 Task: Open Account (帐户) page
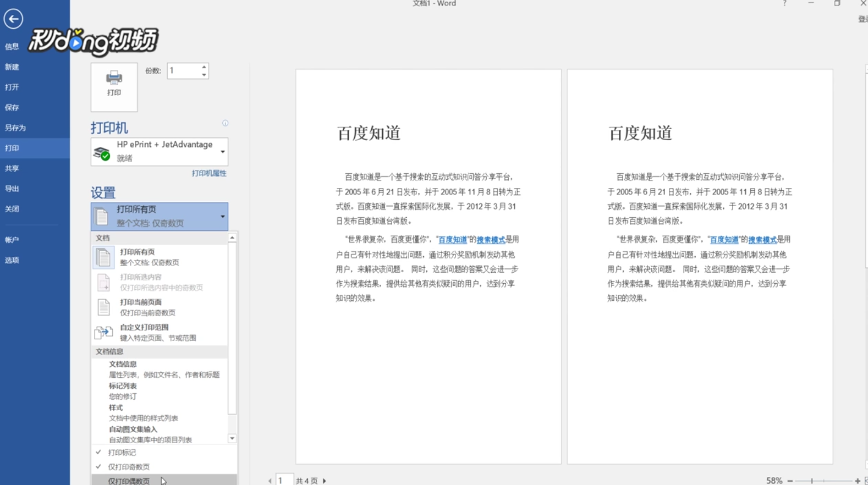[x=35, y=240]
